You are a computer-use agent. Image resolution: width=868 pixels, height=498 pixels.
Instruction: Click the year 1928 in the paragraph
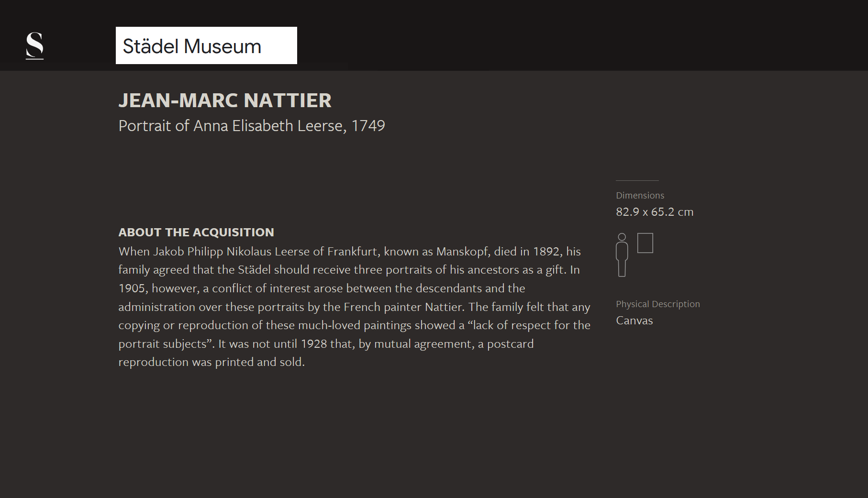click(313, 344)
